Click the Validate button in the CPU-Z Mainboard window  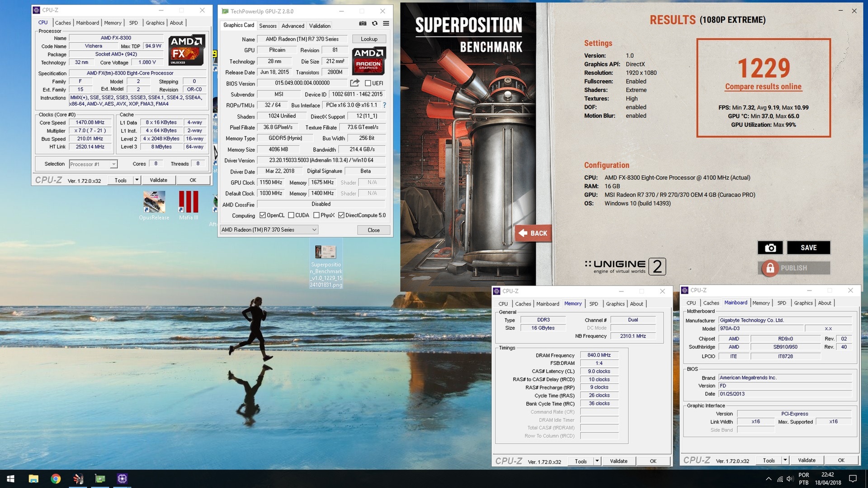807,460
